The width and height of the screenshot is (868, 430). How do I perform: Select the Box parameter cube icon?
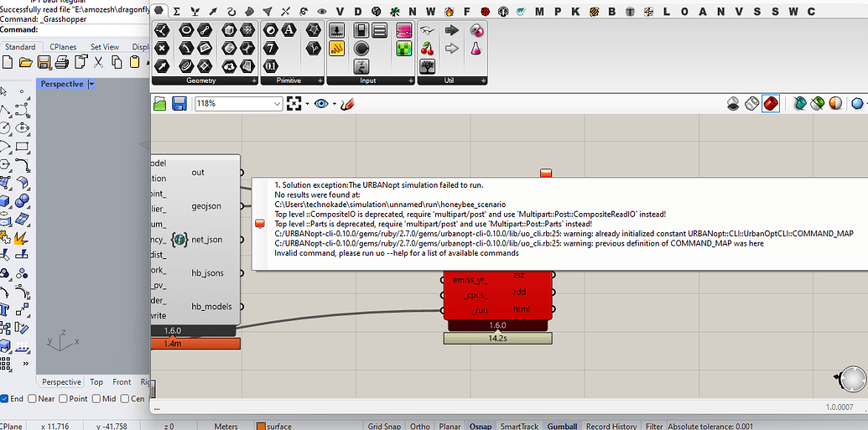(x=229, y=30)
